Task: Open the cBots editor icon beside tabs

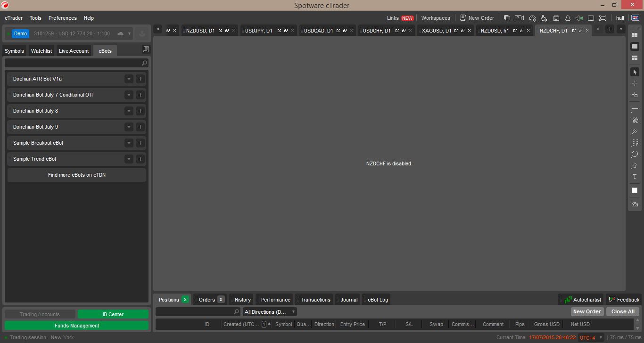Action: click(146, 49)
